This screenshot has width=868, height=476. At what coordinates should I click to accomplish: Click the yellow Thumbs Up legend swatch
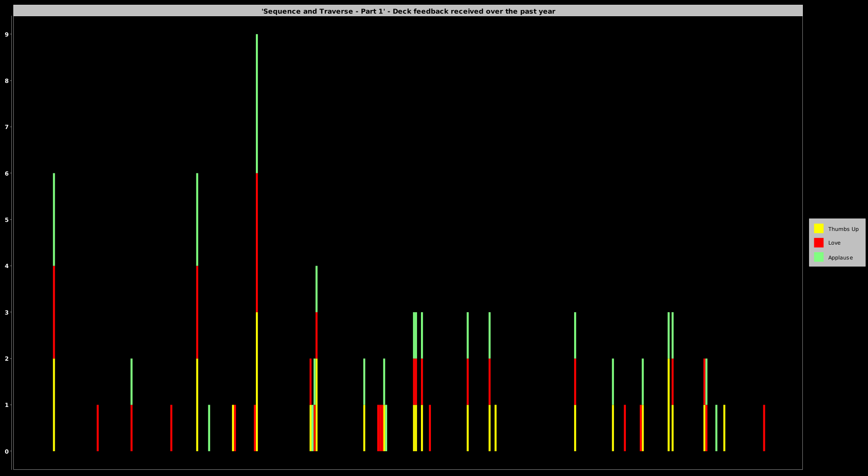(819, 228)
